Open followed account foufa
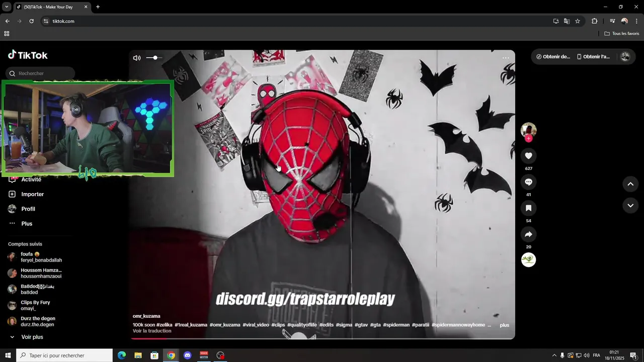Viewport: 644px width, 362px height. [x=35, y=257]
